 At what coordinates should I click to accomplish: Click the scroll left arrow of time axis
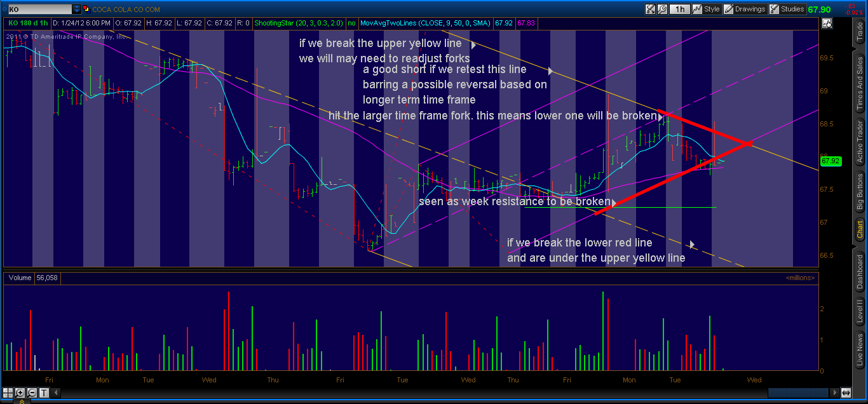[55, 393]
